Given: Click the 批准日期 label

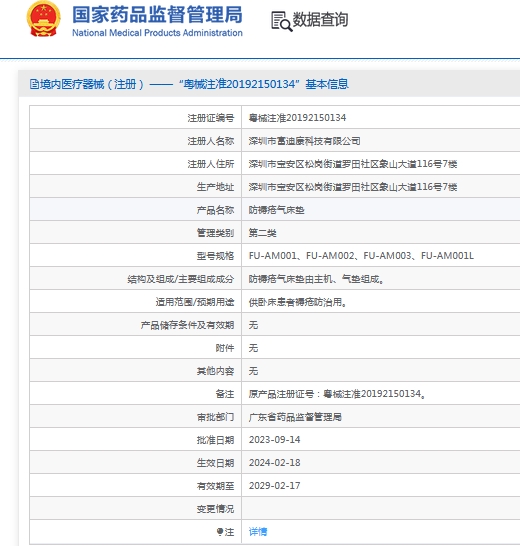Looking at the screenshot, I should coord(215,440).
